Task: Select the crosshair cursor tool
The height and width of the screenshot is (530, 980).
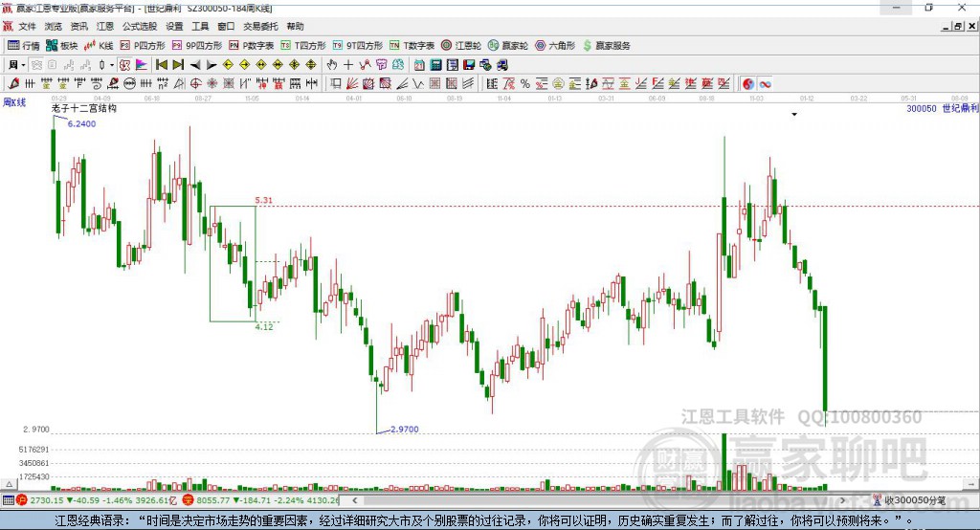Action: point(348,65)
